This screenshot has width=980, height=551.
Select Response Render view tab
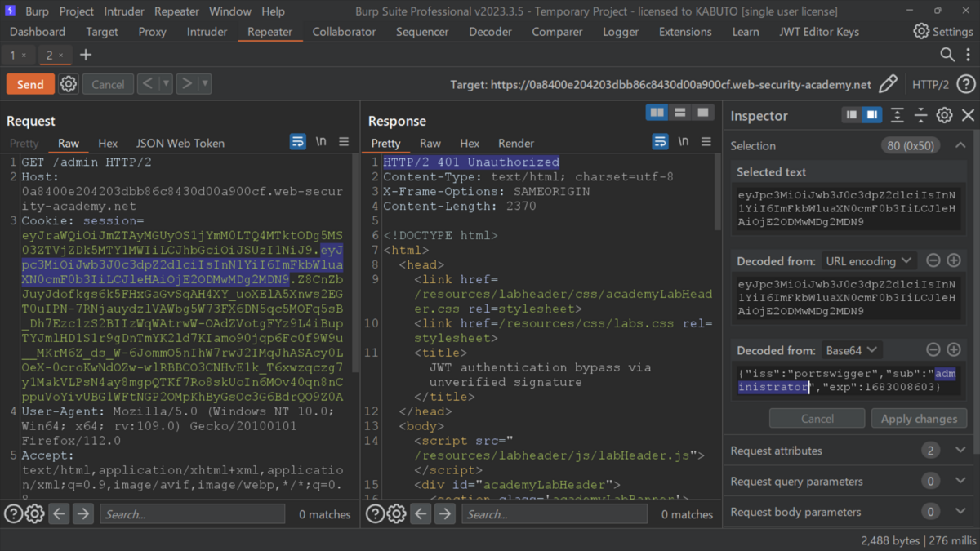pyautogui.click(x=516, y=143)
